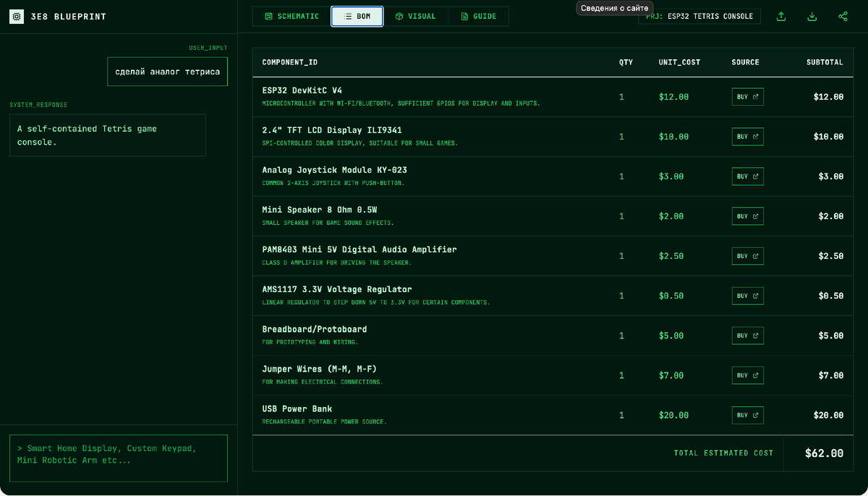The image size is (868, 496).
Task: Click the $2.50 unit cost cell
Action: [671, 256]
